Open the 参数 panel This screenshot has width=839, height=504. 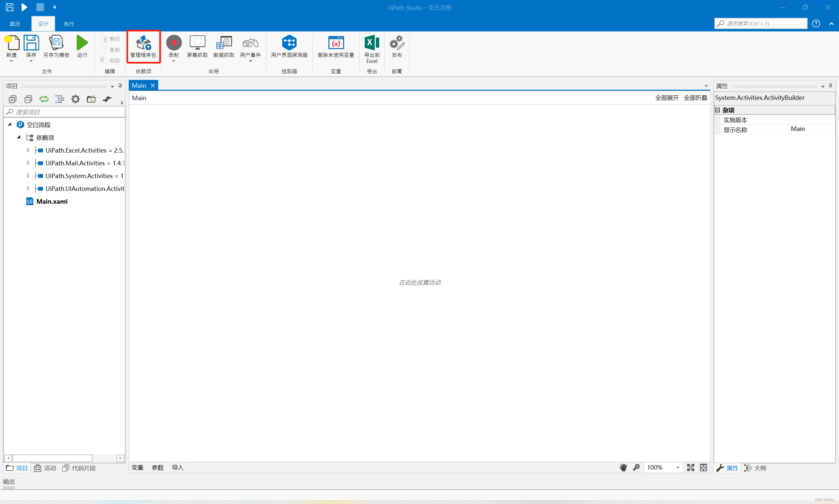[x=158, y=468]
